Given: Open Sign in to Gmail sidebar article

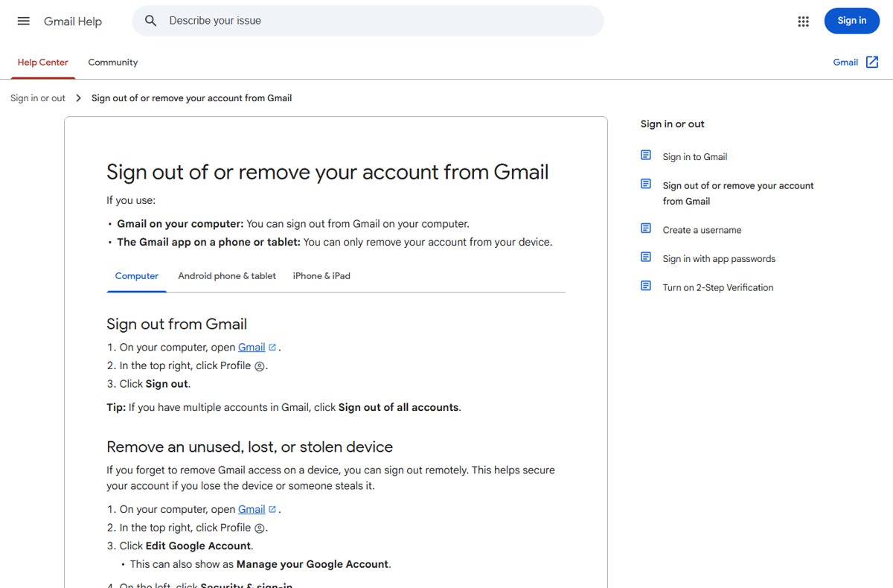Looking at the screenshot, I should [x=695, y=157].
